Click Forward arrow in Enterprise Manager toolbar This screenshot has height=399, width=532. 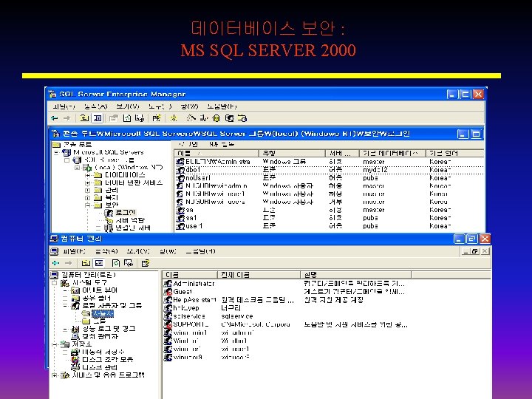(66, 118)
